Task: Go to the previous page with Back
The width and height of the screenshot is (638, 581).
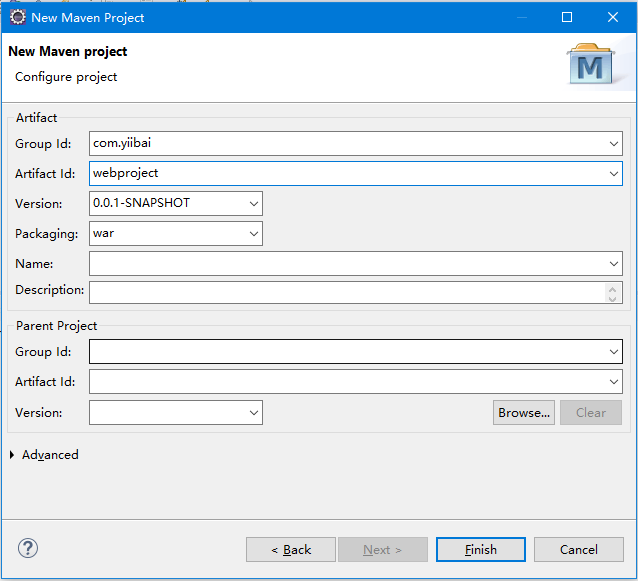Action: (x=291, y=550)
